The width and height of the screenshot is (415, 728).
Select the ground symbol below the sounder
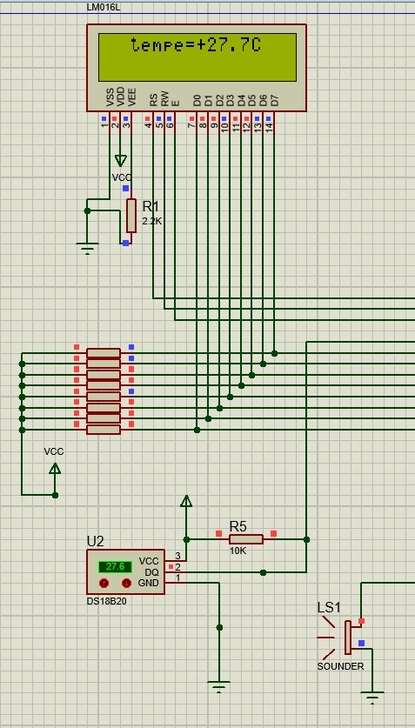coord(372,698)
